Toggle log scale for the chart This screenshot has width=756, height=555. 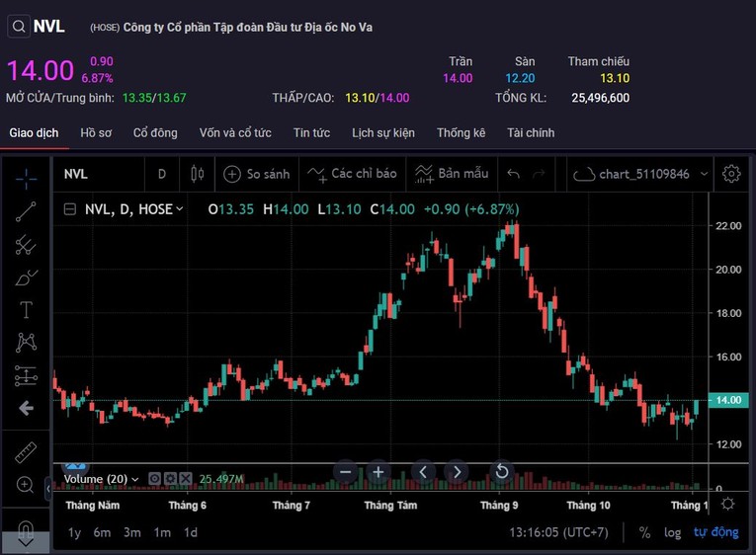coord(672,532)
